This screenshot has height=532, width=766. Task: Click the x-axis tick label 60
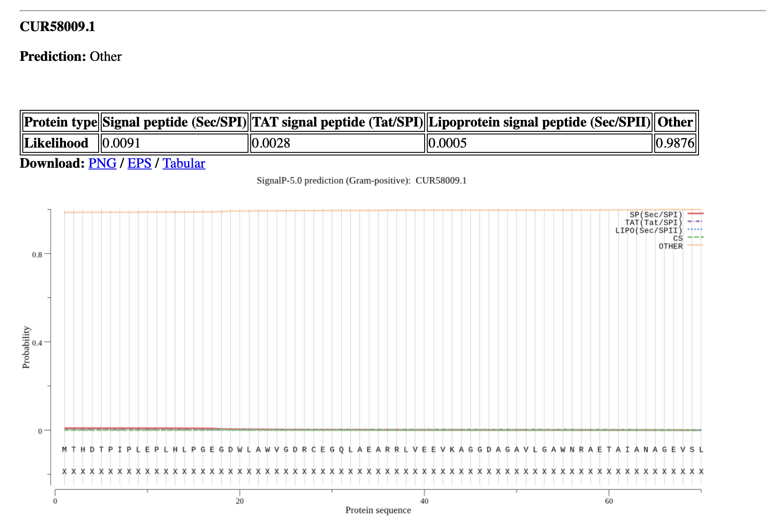pos(609,501)
